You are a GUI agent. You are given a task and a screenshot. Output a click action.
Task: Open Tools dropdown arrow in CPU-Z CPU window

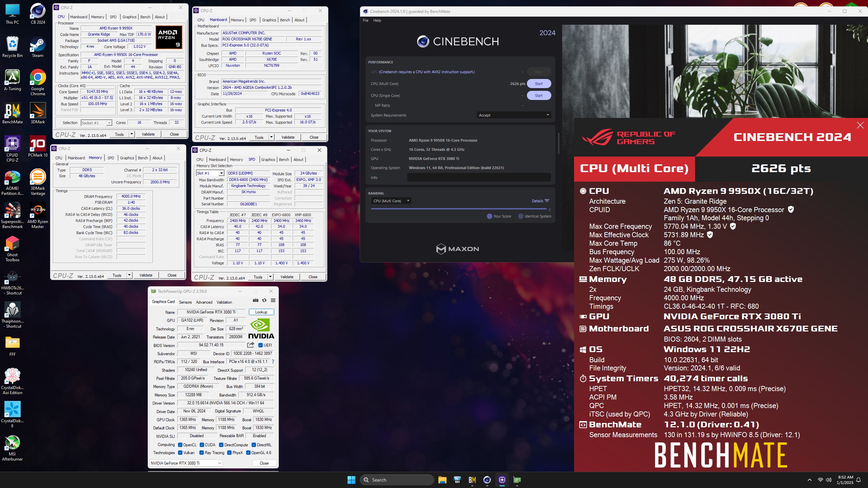[x=132, y=134]
